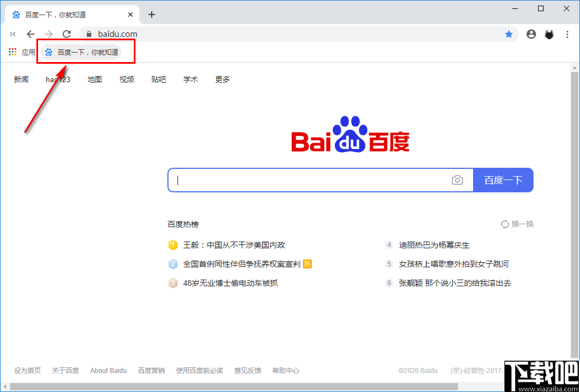Click the orange 热 tag
The width and height of the screenshot is (580, 392).
pyautogui.click(x=307, y=264)
